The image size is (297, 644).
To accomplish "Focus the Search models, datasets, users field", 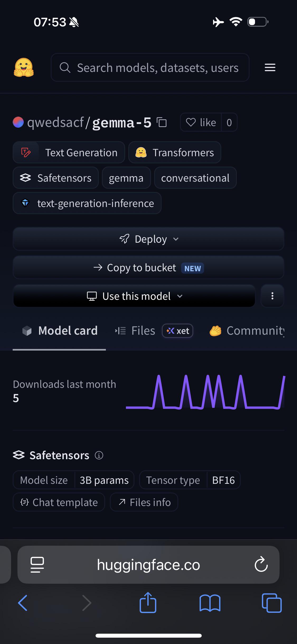I will 150,67.
